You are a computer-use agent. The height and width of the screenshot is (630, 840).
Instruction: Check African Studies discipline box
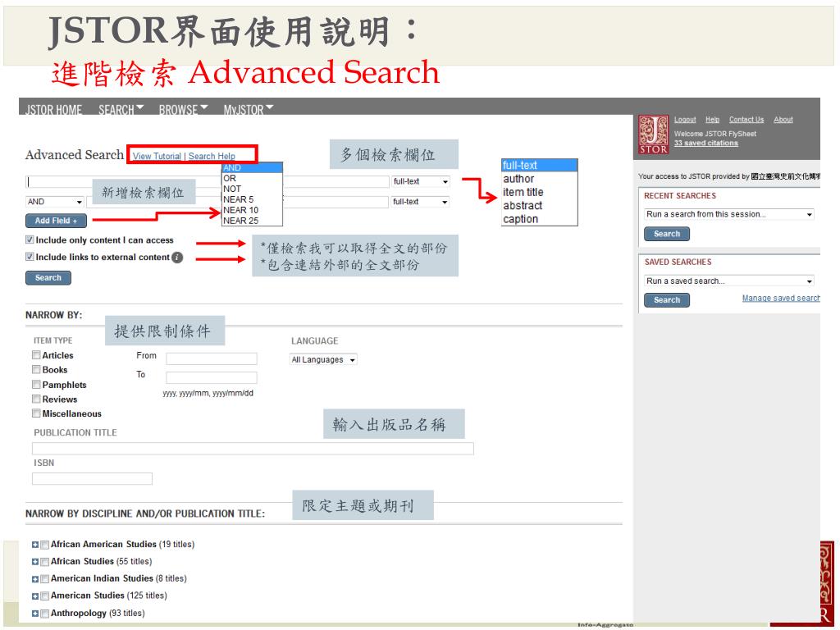click(x=45, y=563)
